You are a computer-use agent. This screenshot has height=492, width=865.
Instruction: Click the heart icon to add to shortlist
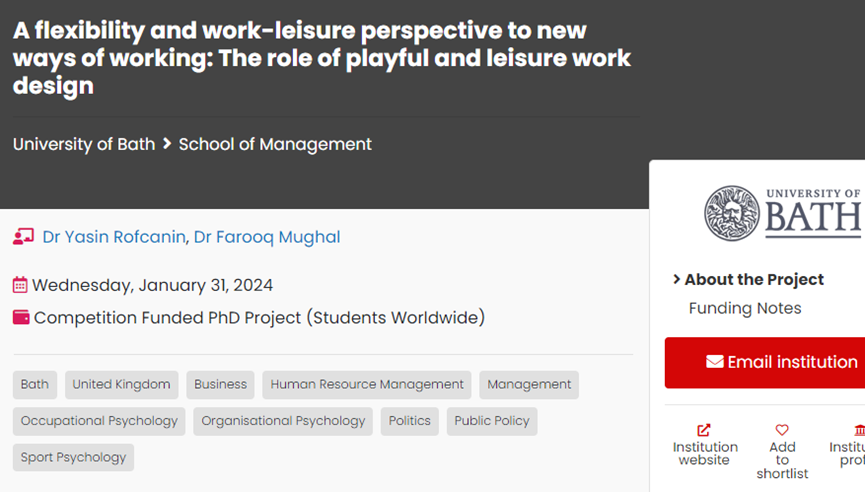coord(782,430)
